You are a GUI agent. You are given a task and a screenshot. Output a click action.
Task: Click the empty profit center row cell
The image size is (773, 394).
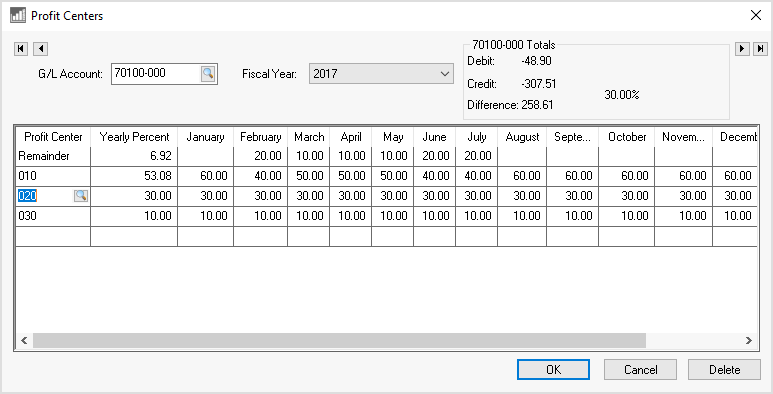pos(53,236)
